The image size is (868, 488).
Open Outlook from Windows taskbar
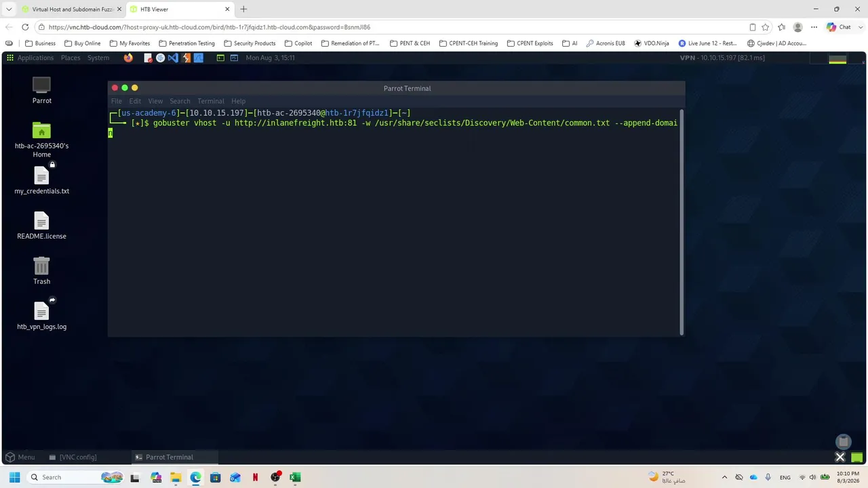coord(235,477)
